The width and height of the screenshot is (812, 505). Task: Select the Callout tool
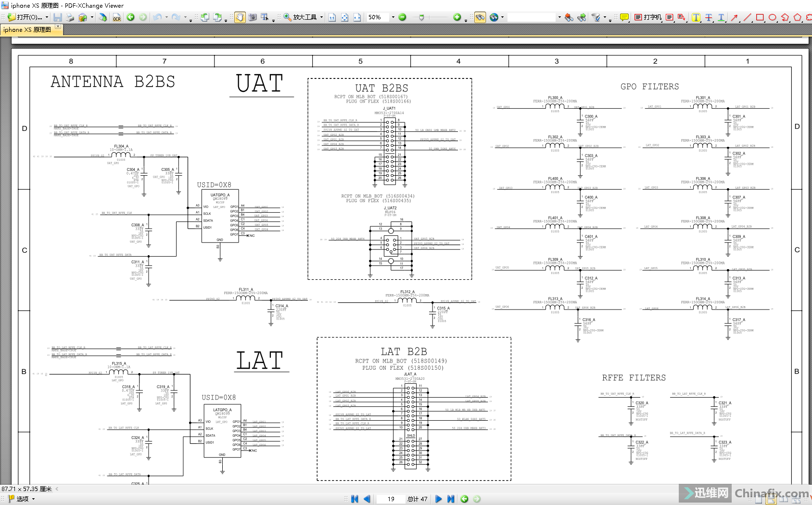(682, 17)
